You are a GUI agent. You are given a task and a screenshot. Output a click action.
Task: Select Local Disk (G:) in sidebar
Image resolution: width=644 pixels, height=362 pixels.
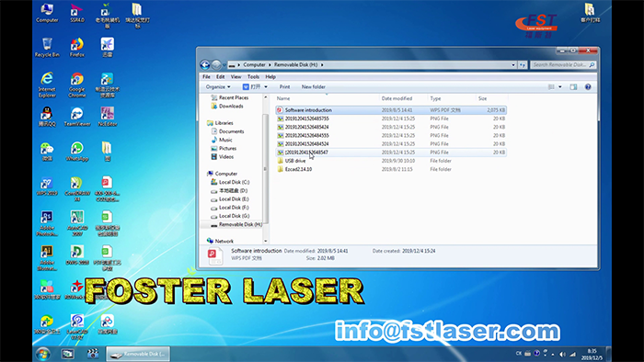[x=230, y=216]
